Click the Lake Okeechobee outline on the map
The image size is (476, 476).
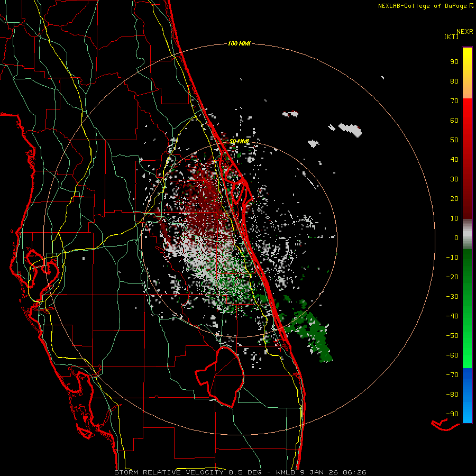point(220,377)
